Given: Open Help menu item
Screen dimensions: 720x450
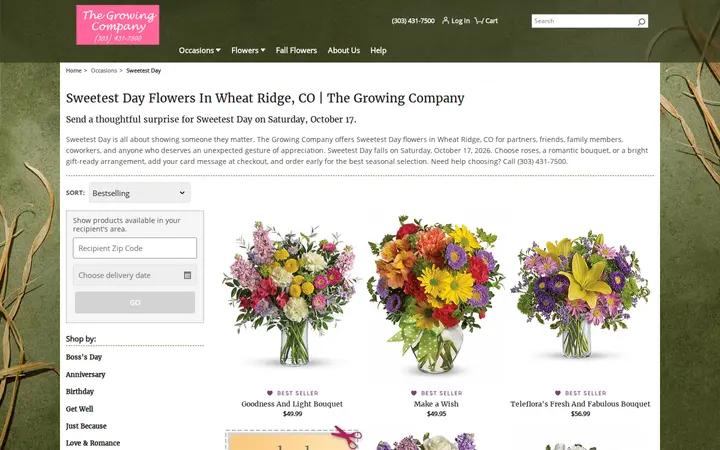Looking at the screenshot, I should pyautogui.click(x=378, y=51).
